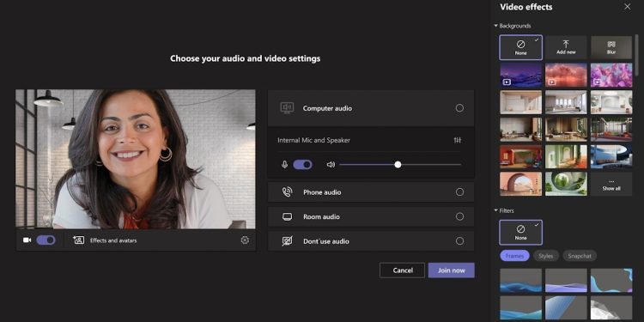Viewport: 644px width, 322px height.
Task: Click the Cancel button
Action: [x=403, y=270]
